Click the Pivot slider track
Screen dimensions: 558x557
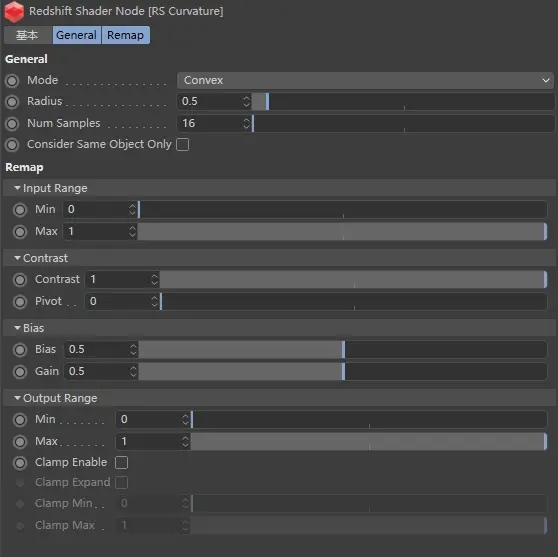pos(353,302)
